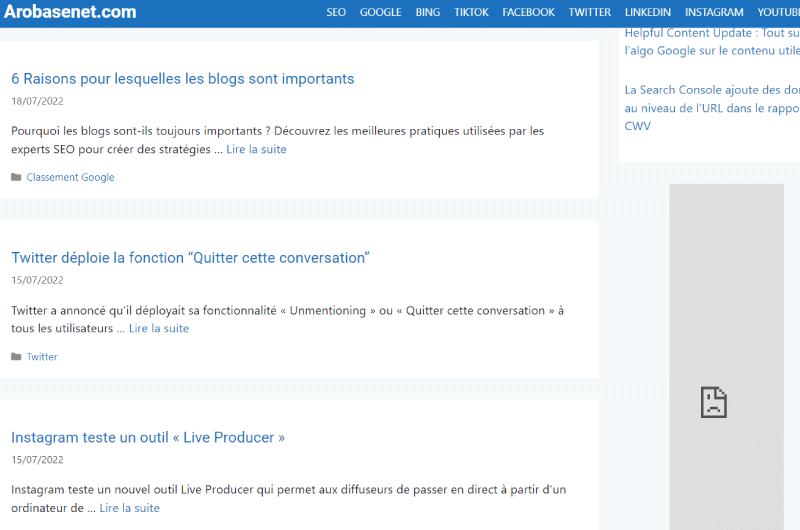800x530 pixels.
Task: Open article '6 Raisons pour lesquelles les blogs sont importants'
Action: [183, 79]
